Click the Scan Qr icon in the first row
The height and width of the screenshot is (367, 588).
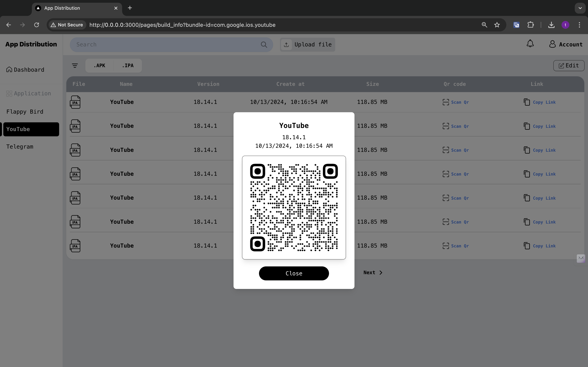coord(446,102)
